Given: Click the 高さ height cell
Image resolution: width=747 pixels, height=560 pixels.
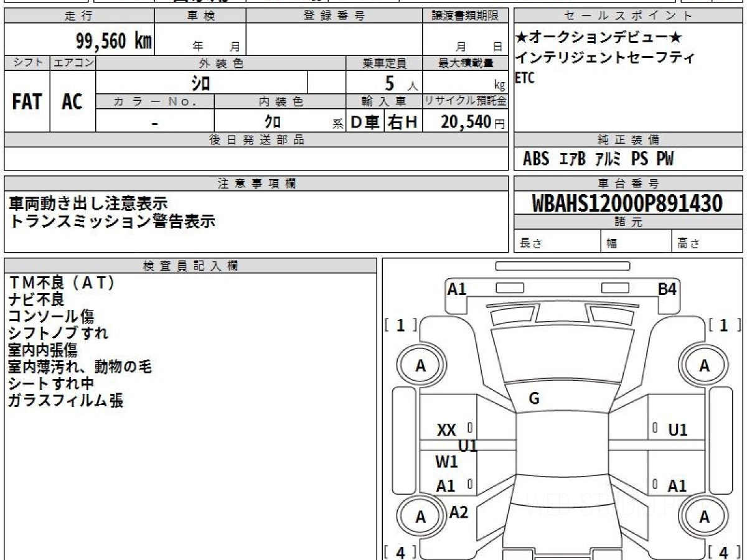Looking at the screenshot, I should pos(708,241).
